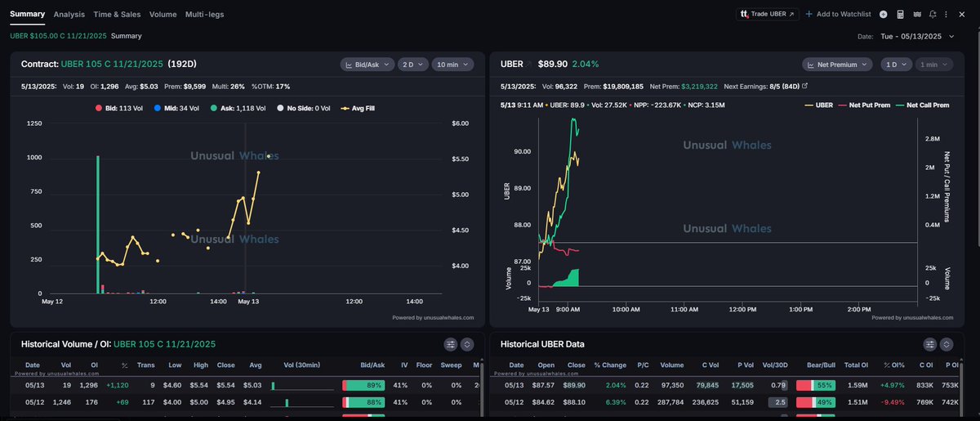Open UBER ticker external arrow link
Screen dimensions: 980x421
528,64
